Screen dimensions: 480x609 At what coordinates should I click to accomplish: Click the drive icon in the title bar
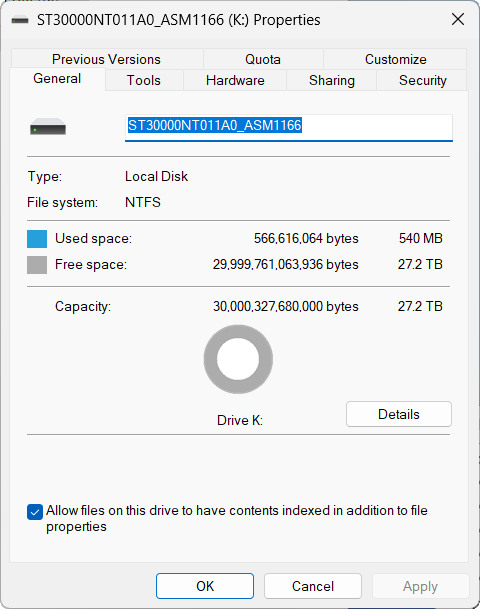(x=20, y=20)
